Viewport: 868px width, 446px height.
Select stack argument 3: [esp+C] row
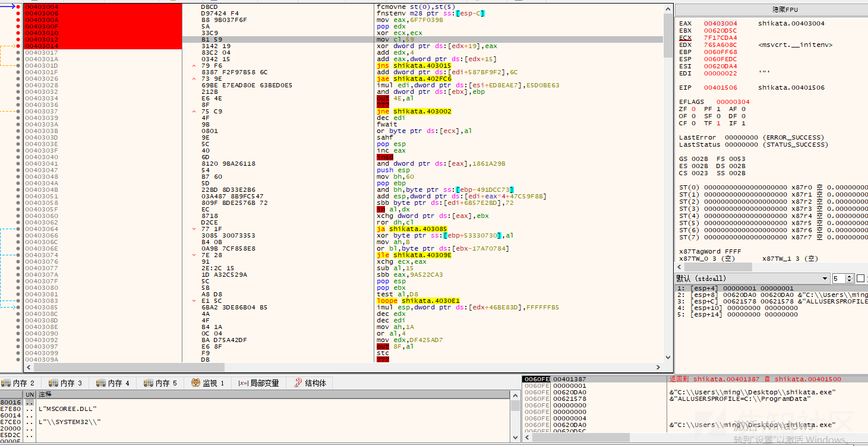771,301
